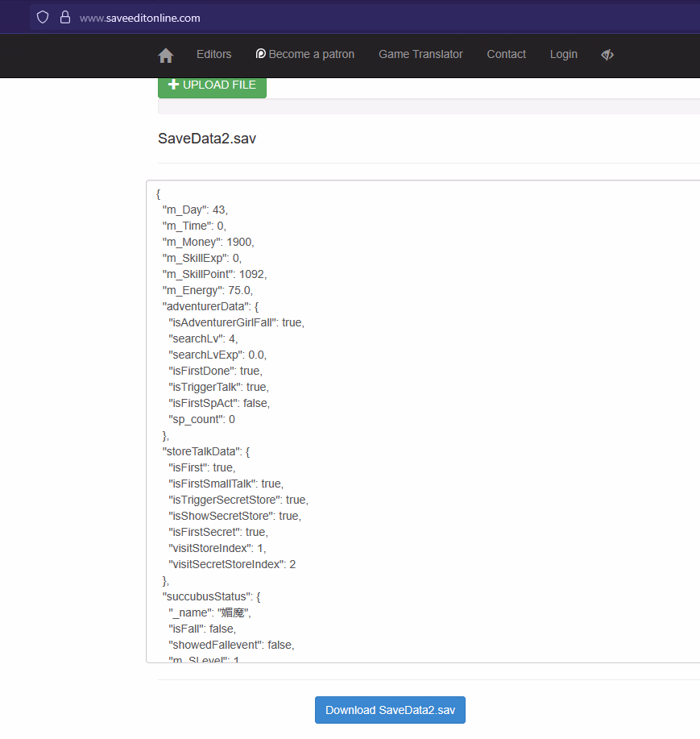This screenshot has height=739, width=700.
Task: Click the Patreon logo icon
Action: 260,54
